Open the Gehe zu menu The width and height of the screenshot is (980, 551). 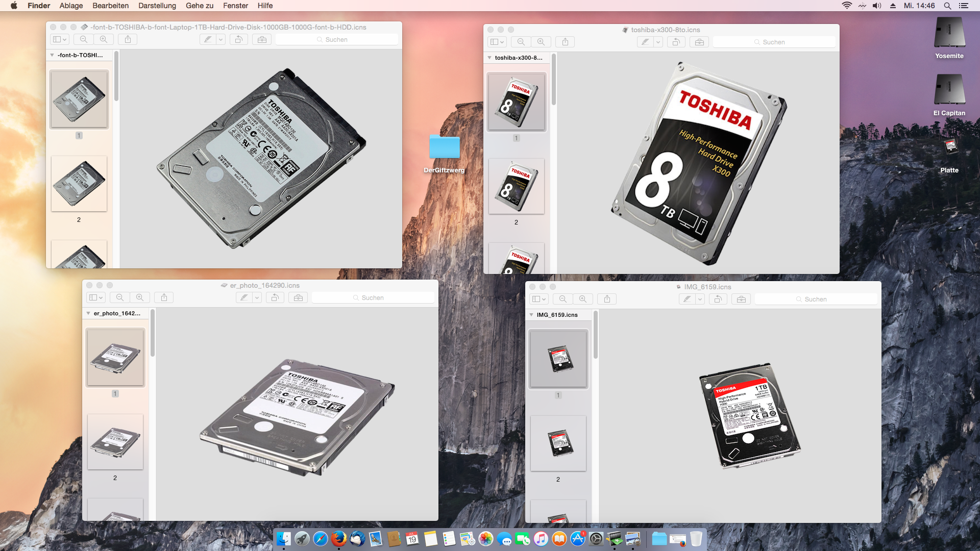pyautogui.click(x=199, y=6)
